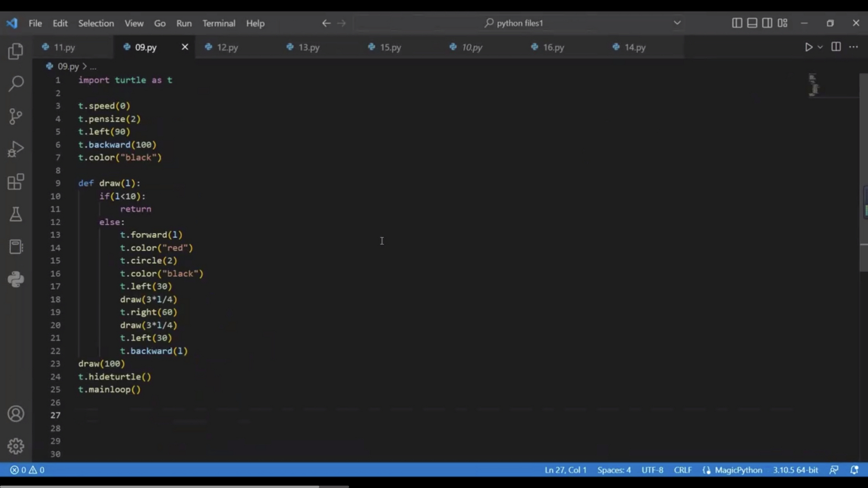Open the Explorer view in activity bar
Screen dimensions: 868x488
pyautogui.click(x=16, y=51)
